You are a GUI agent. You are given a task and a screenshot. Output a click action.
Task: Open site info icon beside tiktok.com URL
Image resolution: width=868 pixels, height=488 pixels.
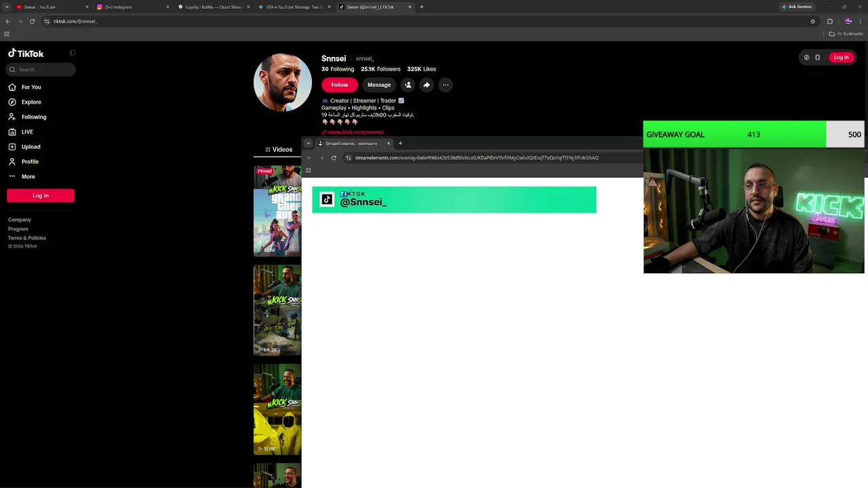[47, 21]
